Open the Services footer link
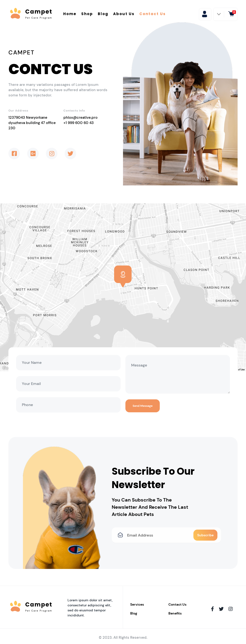246x644 pixels. 137,604
